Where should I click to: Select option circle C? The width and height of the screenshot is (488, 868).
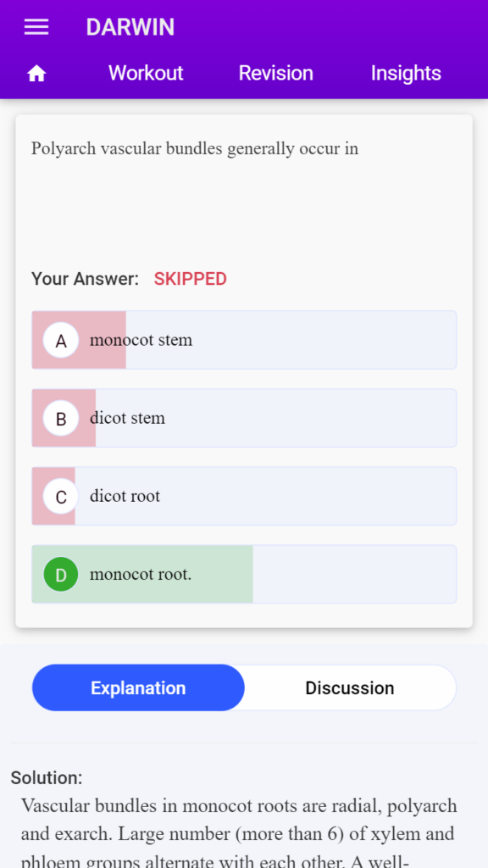tap(61, 497)
